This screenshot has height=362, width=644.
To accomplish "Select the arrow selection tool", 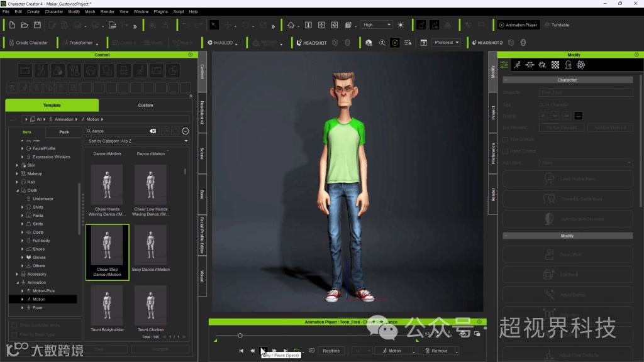I will [x=214, y=25].
